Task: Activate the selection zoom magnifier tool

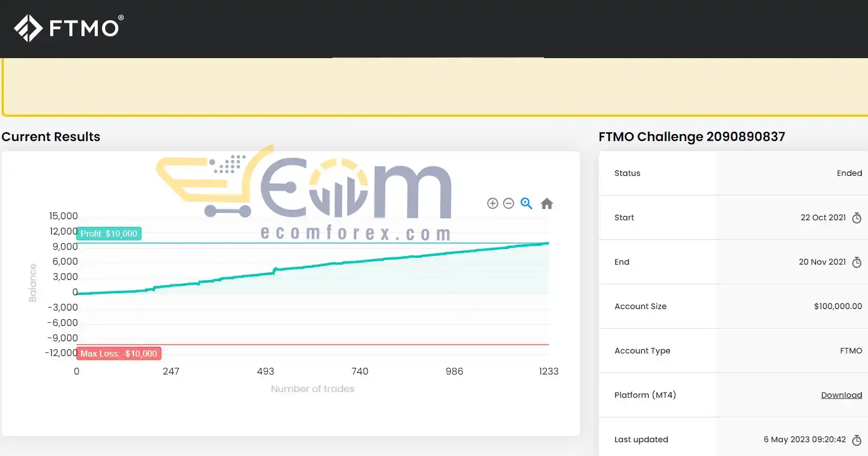Action: pos(527,203)
